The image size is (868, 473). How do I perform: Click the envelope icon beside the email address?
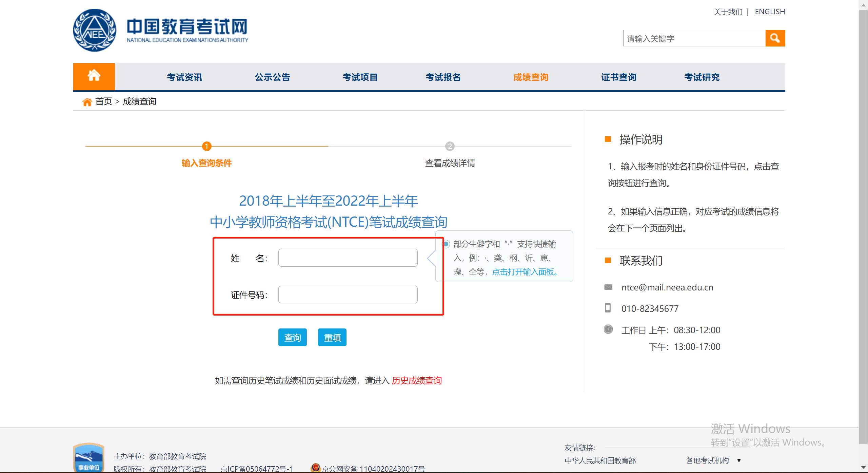point(608,287)
